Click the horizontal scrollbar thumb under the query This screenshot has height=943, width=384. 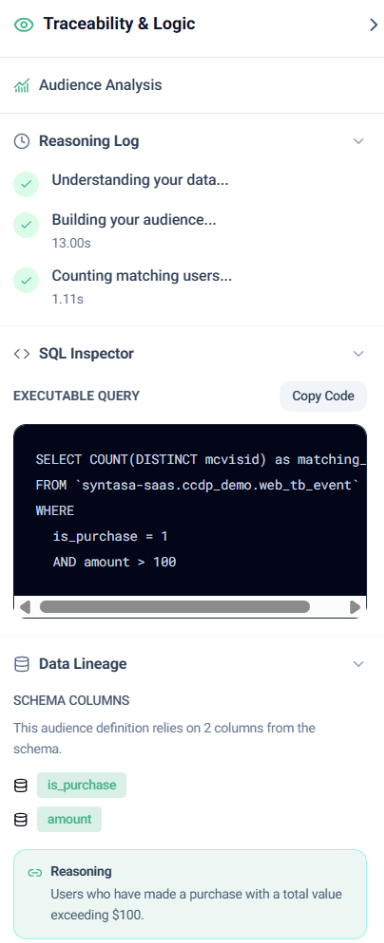click(x=174, y=607)
